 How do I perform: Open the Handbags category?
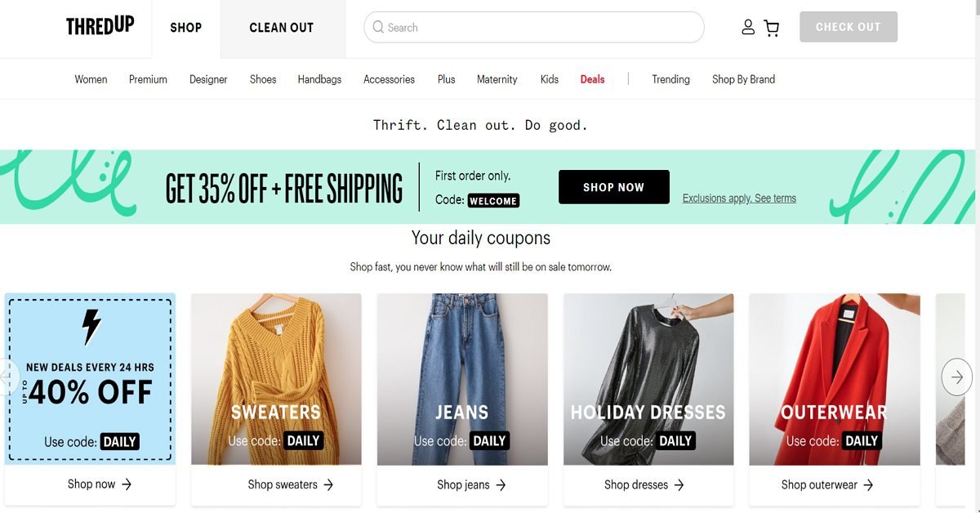click(319, 79)
